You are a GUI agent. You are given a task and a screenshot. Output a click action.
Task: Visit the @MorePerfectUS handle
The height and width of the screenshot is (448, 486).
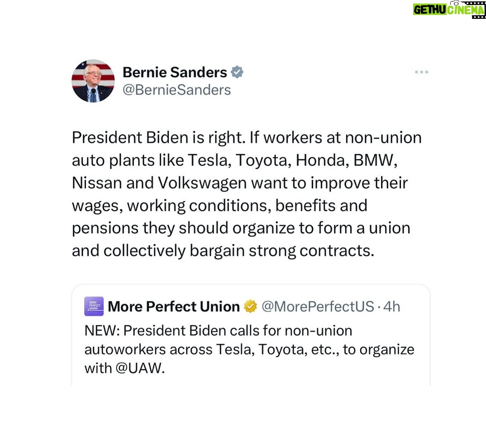tap(318, 306)
